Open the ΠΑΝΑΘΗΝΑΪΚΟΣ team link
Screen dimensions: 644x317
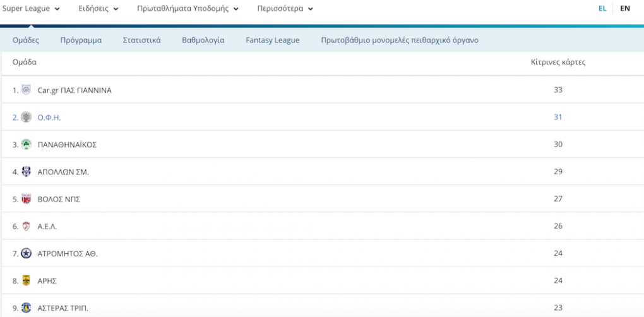tap(67, 145)
